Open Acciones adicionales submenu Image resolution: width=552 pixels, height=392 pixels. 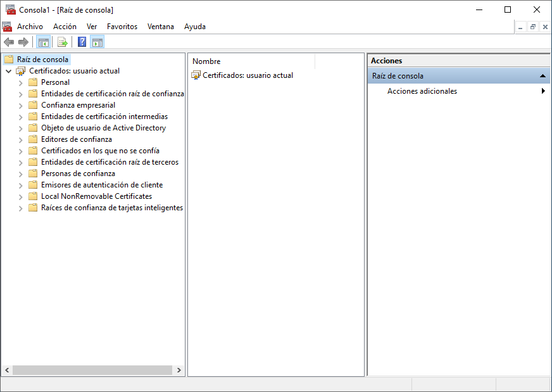tap(422, 91)
